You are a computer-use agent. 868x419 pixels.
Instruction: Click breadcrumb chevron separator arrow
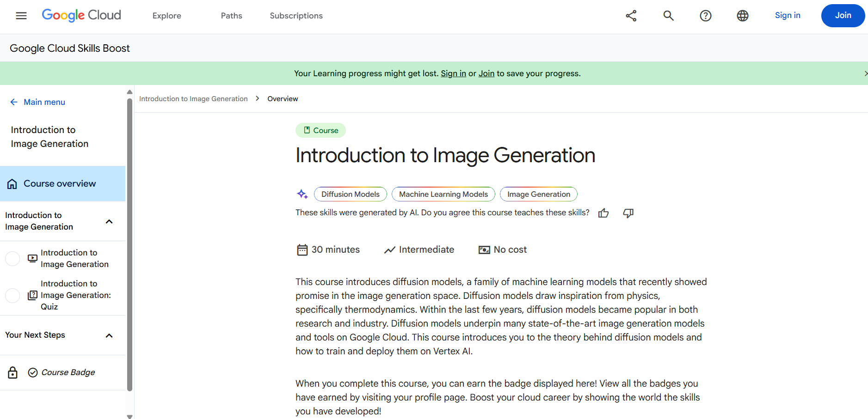(258, 98)
